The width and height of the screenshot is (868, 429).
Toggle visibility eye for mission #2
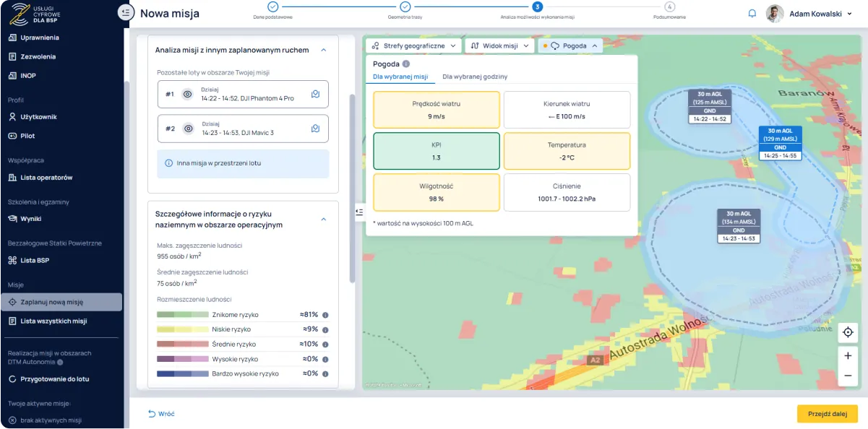coord(187,129)
